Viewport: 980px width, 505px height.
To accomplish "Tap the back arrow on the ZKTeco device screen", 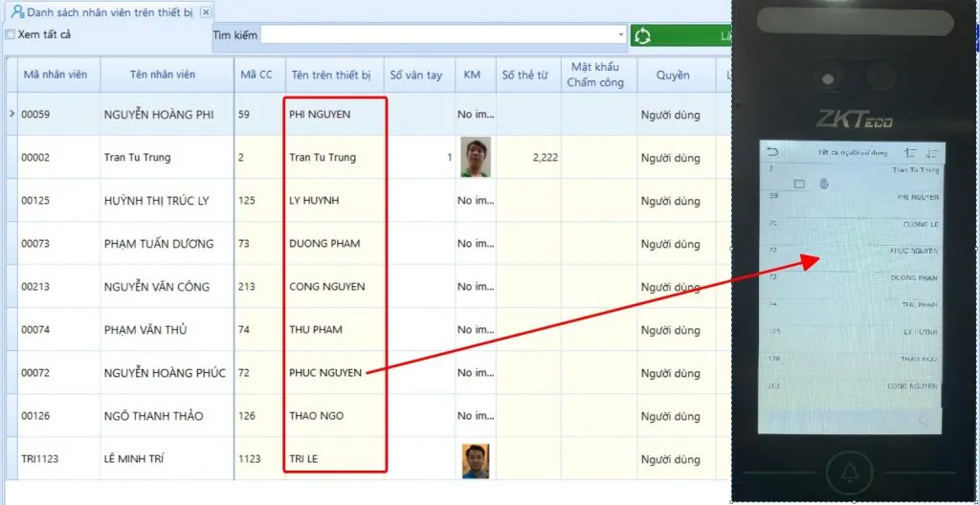I will tap(773, 152).
